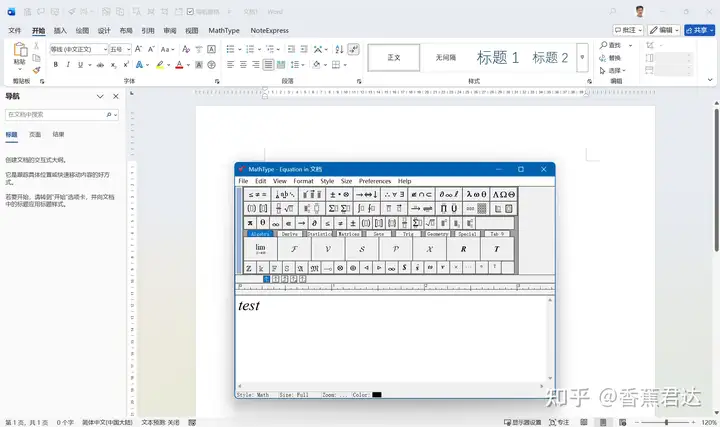
Task: Open uppercase Greek palette ΛΩΘ
Action: [x=504, y=194]
